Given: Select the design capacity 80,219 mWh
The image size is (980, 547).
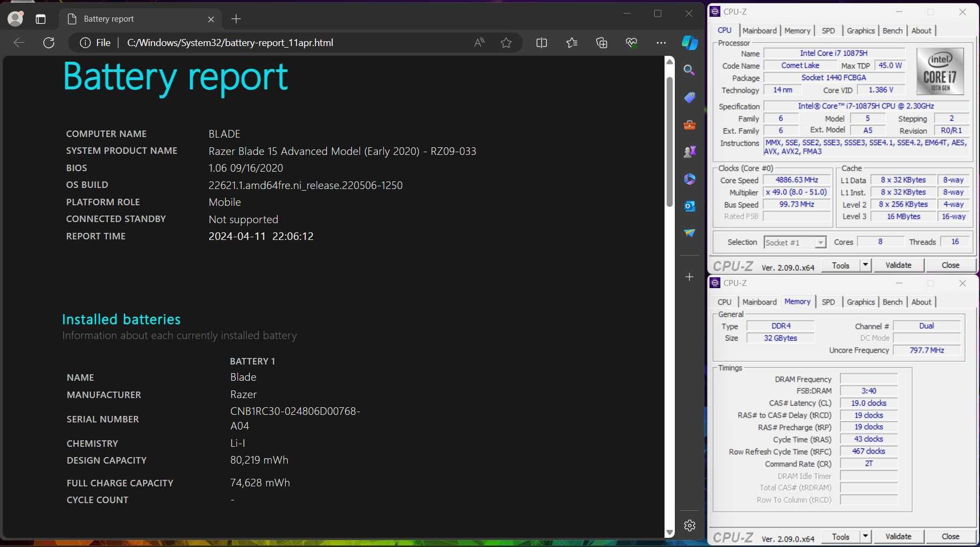Looking at the screenshot, I should tap(259, 460).
